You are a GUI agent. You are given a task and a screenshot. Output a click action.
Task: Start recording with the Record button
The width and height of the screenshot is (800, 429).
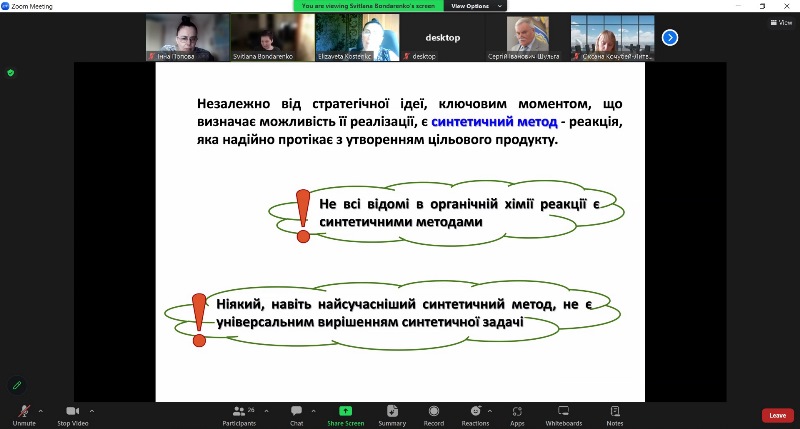coord(434,416)
